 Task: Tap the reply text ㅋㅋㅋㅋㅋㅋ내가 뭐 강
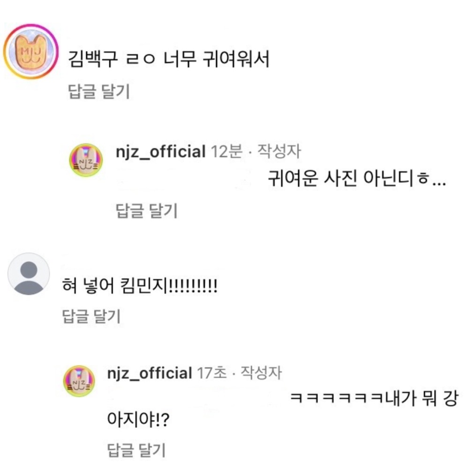pos(374,398)
